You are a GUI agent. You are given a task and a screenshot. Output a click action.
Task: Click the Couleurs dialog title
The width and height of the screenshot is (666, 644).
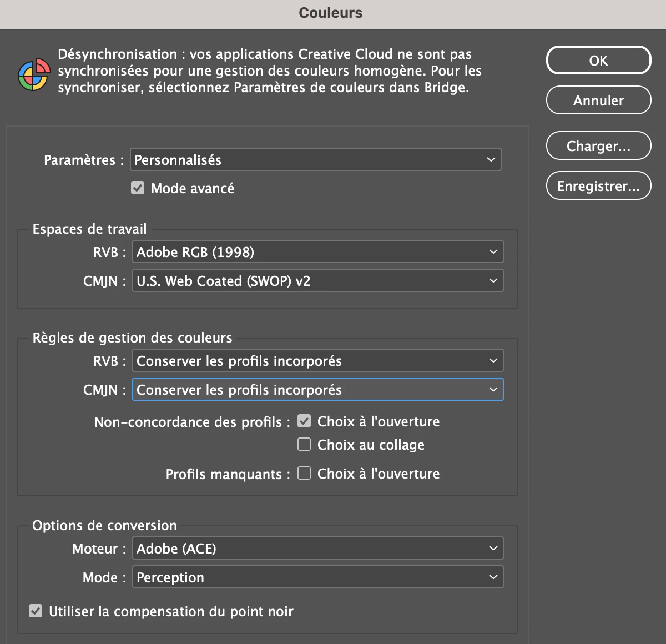click(x=330, y=13)
